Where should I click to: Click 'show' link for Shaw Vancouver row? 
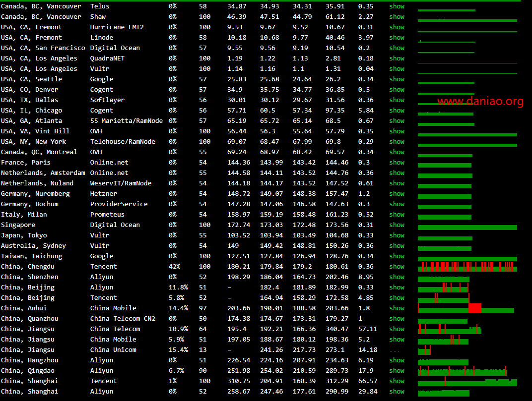[x=397, y=17]
